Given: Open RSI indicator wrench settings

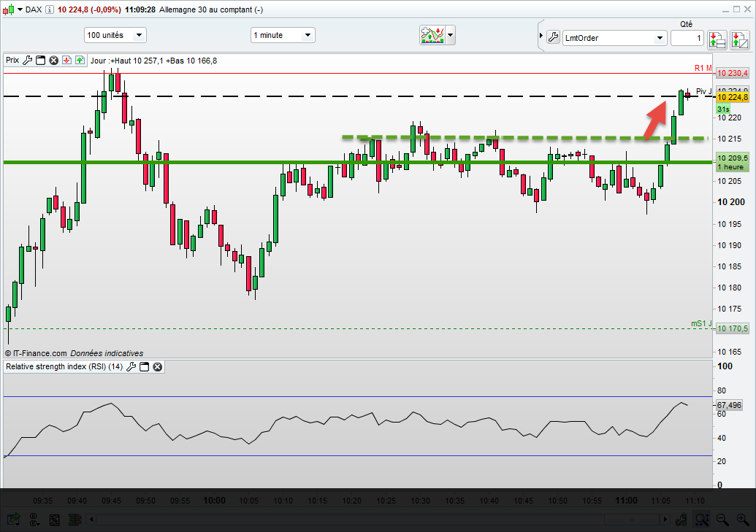Looking at the screenshot, I should [131, 367].
